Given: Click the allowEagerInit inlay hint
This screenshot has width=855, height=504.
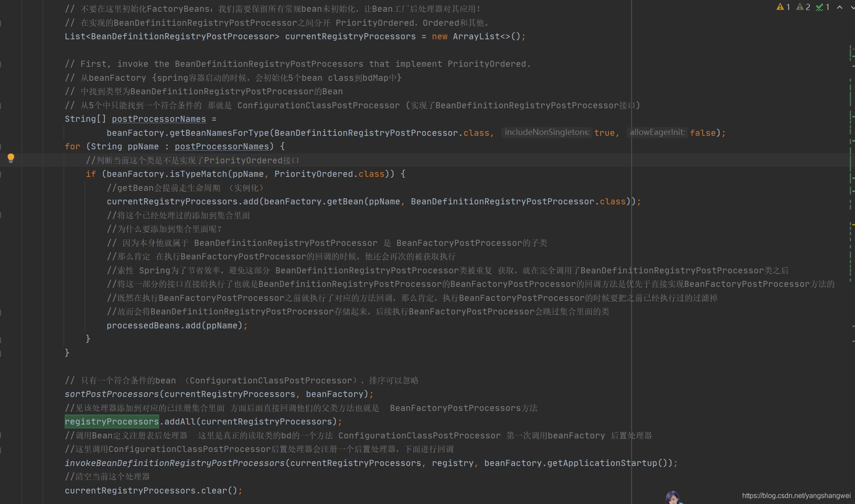Looking at the screenshot, I should (x=657, y=132).
